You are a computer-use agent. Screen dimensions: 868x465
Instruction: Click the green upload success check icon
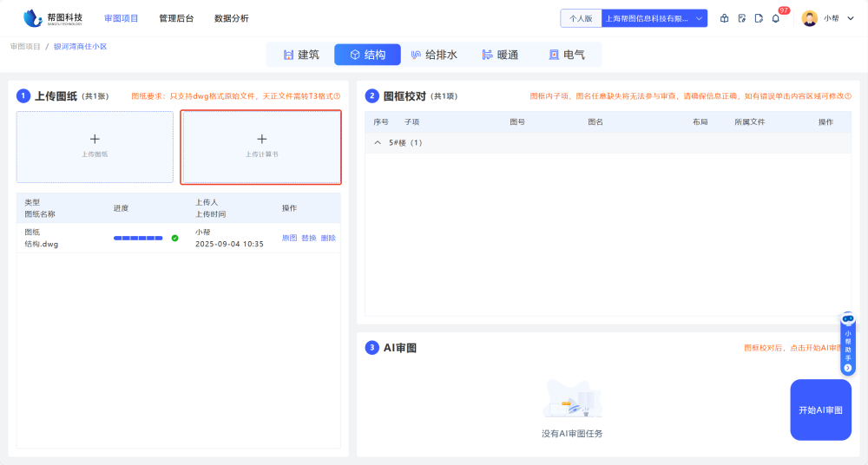(x=174, y=238)
